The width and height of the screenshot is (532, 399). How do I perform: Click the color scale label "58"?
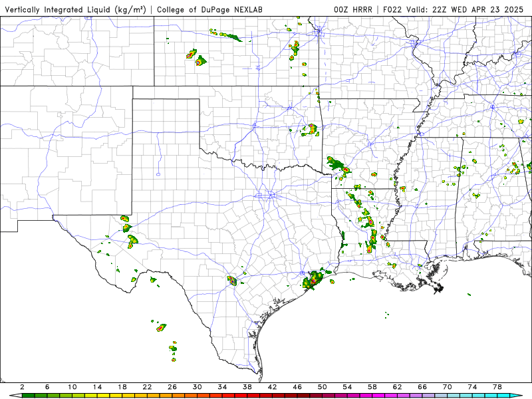tap(372, 387)
